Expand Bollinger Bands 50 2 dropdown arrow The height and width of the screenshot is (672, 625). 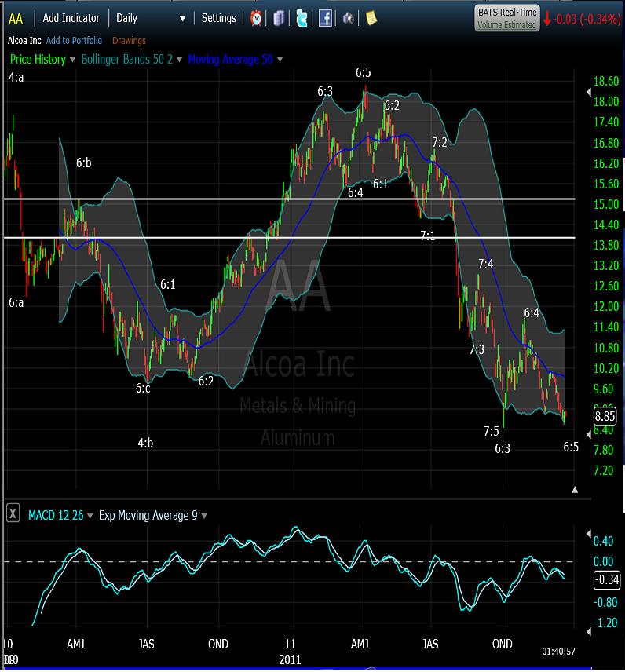[x=179, y=60]
